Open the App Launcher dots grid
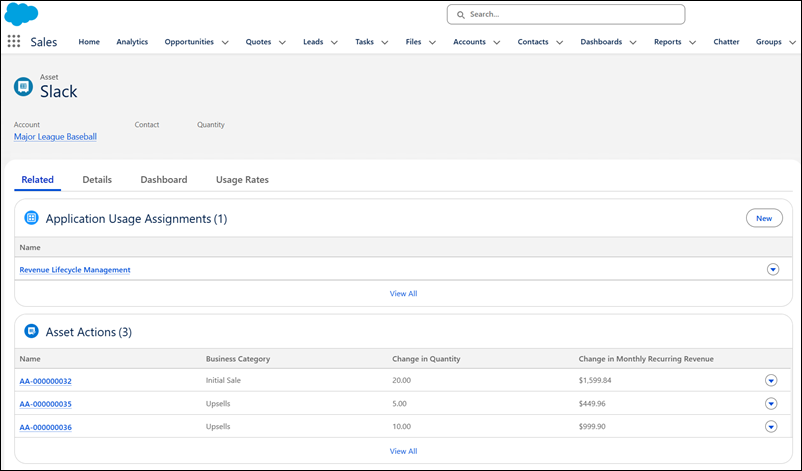 14,41
